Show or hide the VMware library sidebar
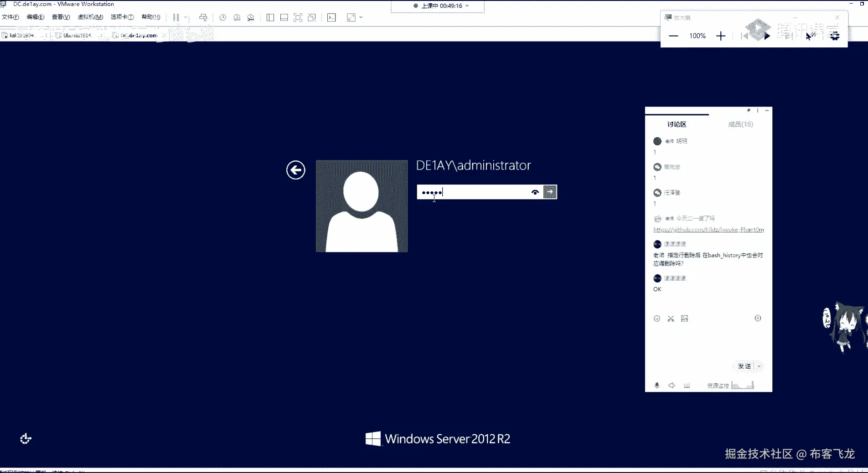Viewport: 868px width, 473px height. [x=270, y=17]
